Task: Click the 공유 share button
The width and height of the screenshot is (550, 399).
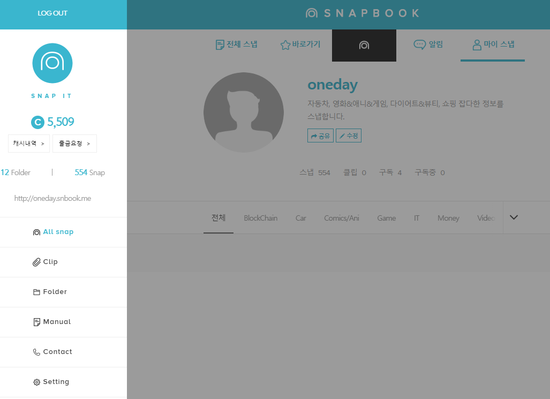Action: [320, 136]
